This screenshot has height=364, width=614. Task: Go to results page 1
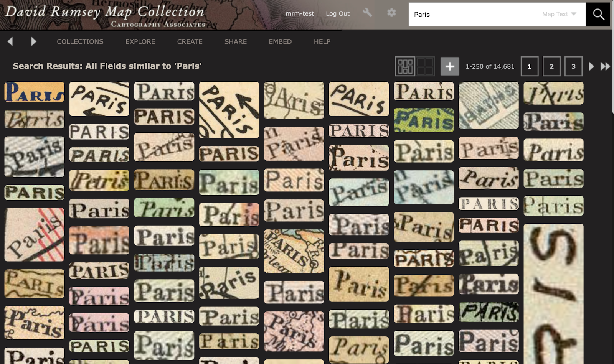tap(530, 66)
